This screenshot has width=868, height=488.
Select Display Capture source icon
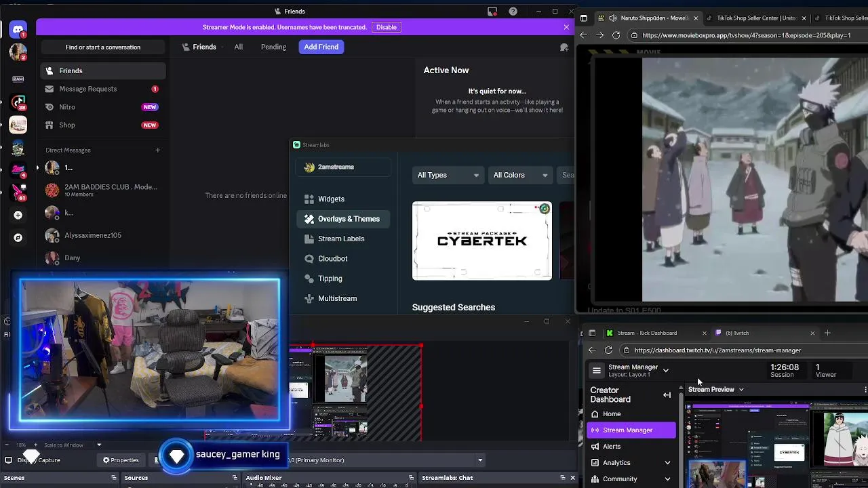[9, 460]
